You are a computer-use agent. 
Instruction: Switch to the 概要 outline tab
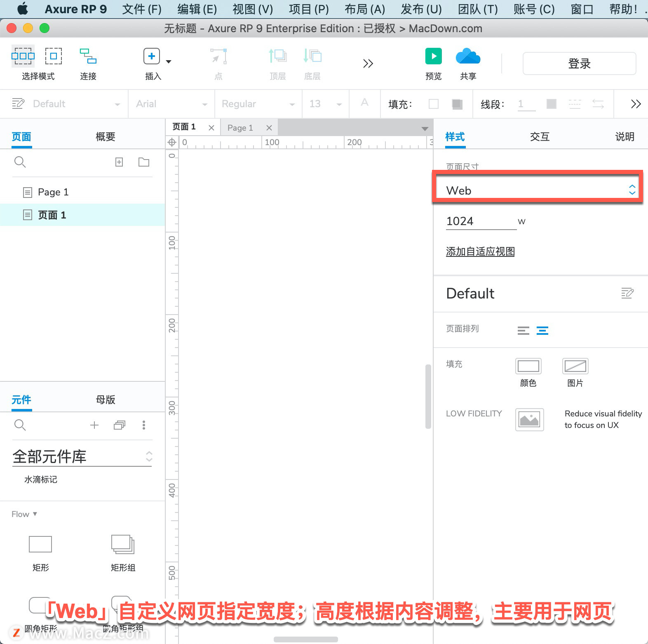(x=106, y=137)
